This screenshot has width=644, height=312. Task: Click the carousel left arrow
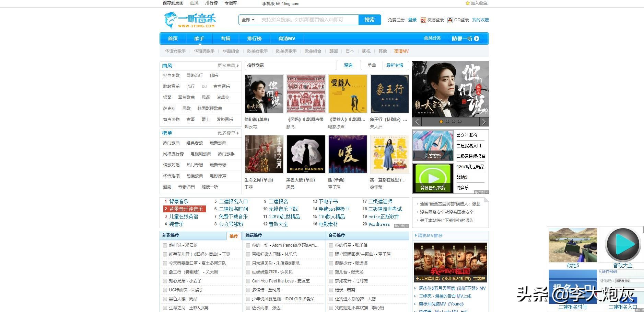point(417,122)
